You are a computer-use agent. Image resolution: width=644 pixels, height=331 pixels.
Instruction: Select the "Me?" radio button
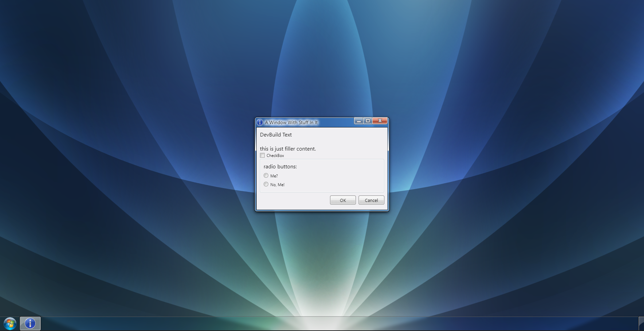pos(266,176)
